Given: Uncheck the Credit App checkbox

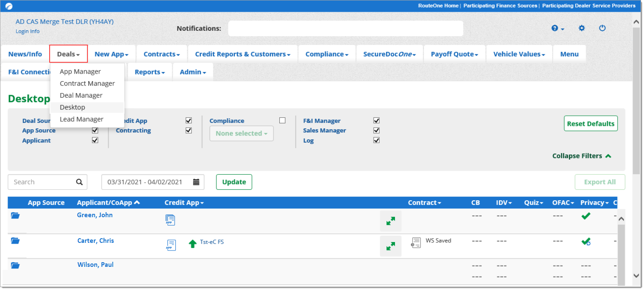Looking at the screenshot, I should click(188, 120).
